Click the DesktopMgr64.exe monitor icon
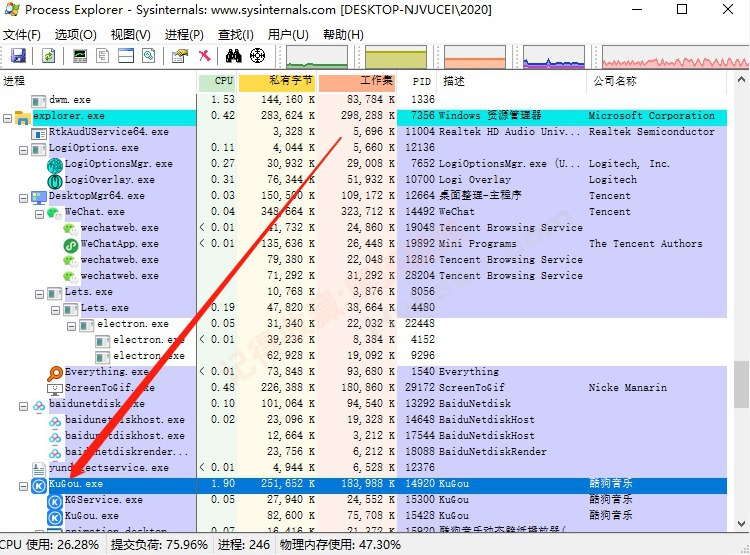This screenshot has width=750, height=555. (39, 197)
